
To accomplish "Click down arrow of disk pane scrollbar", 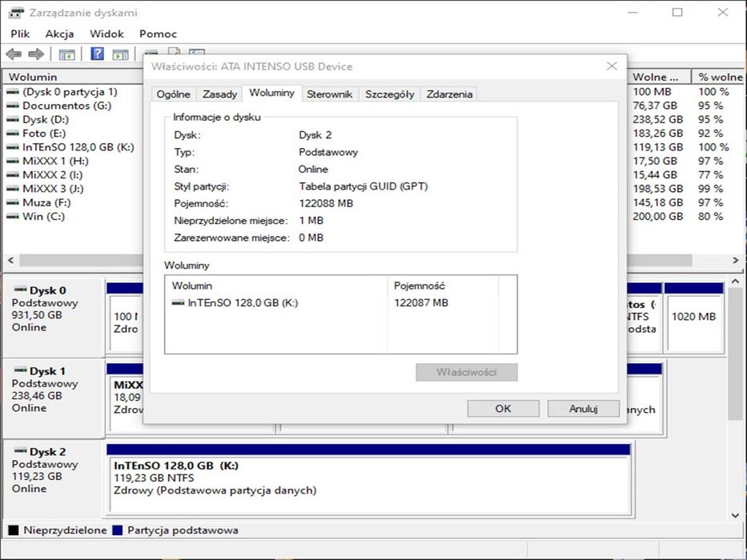I will click(x=735, y=514).
